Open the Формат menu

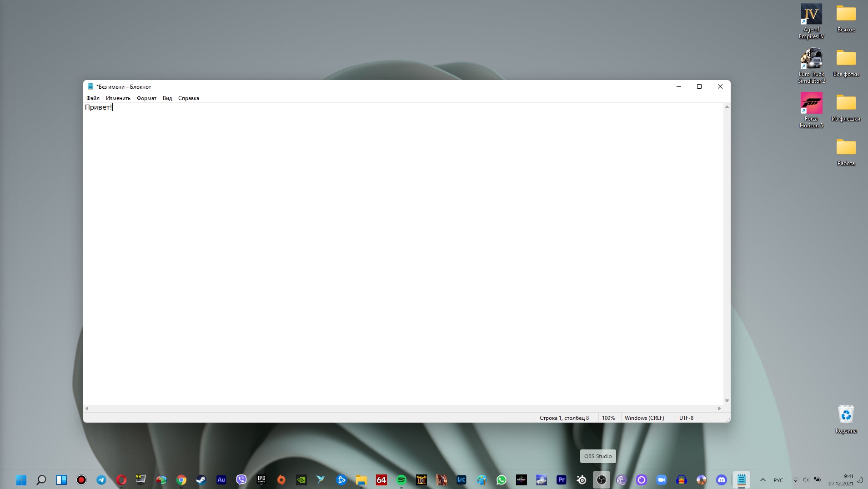point(146,98)
